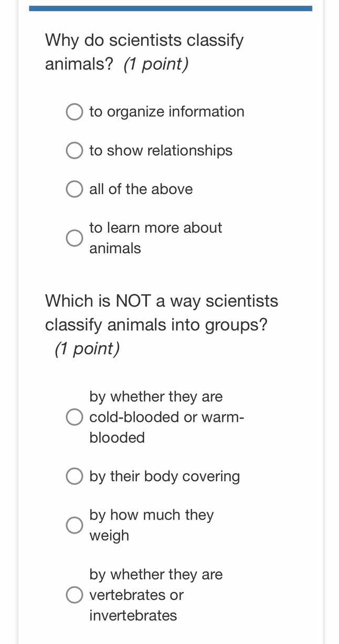Click the 'to organize information' answer text
The image size is (339, 644).
(166, 111)
